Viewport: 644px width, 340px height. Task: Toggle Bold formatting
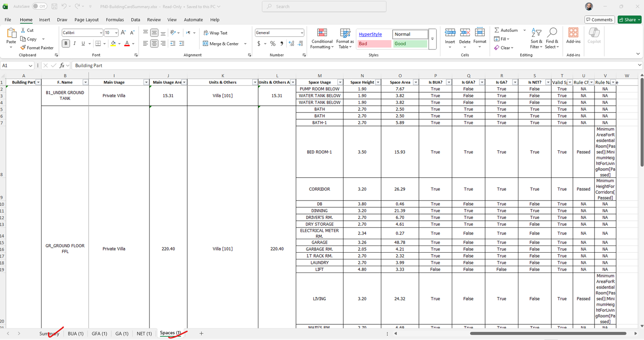(65, 43)
